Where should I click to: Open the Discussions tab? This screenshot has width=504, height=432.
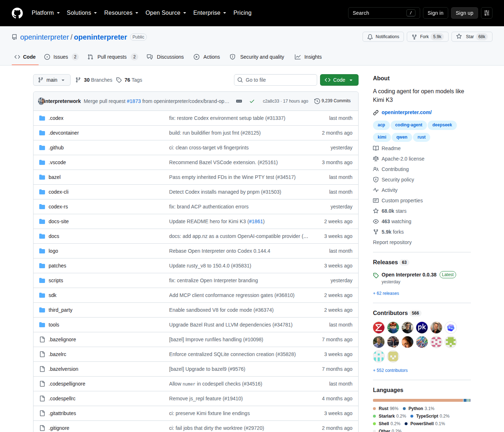[166, 57]
